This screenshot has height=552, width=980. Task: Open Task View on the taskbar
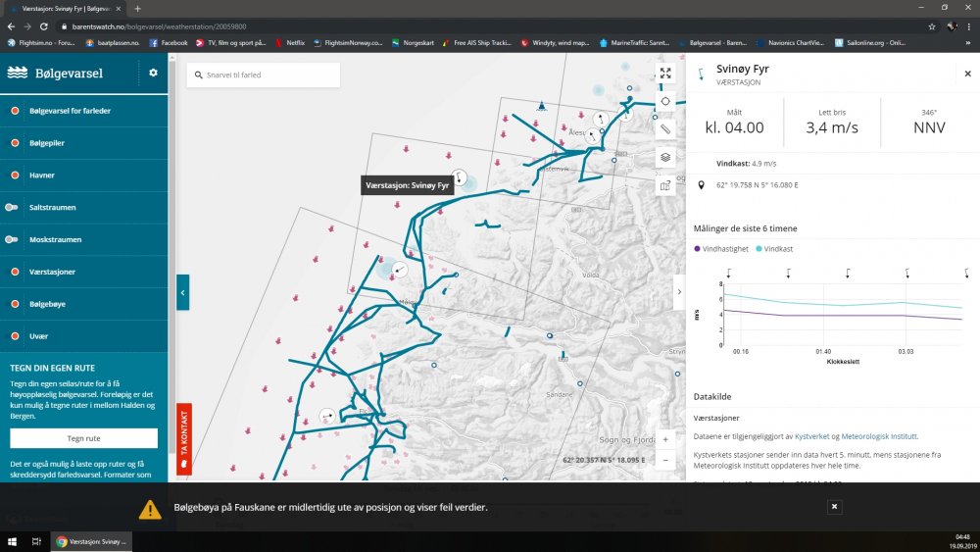coord(36,542)
